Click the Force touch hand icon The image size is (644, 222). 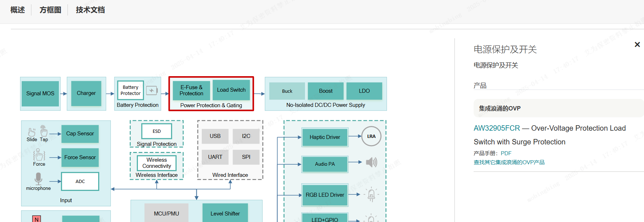tap(39, 155)
